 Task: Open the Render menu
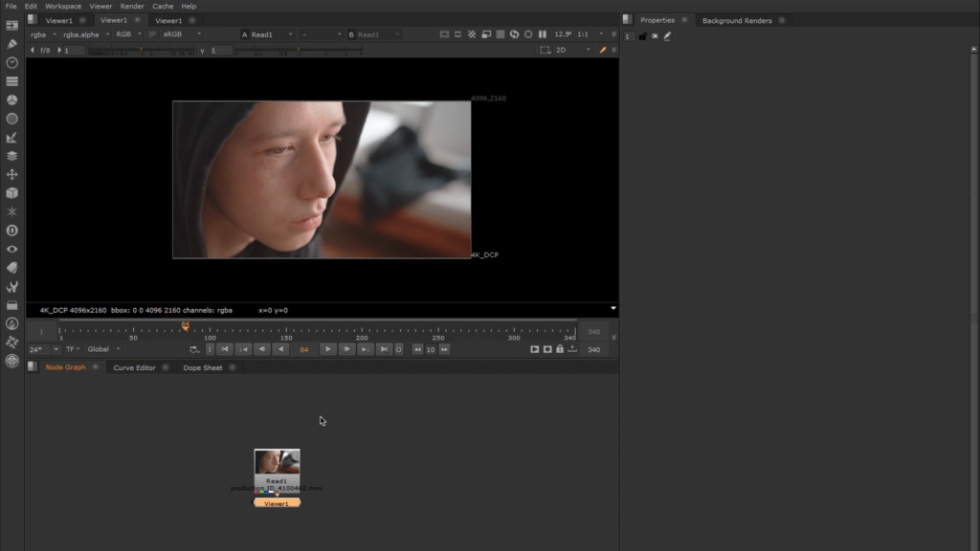coord(132,7)
